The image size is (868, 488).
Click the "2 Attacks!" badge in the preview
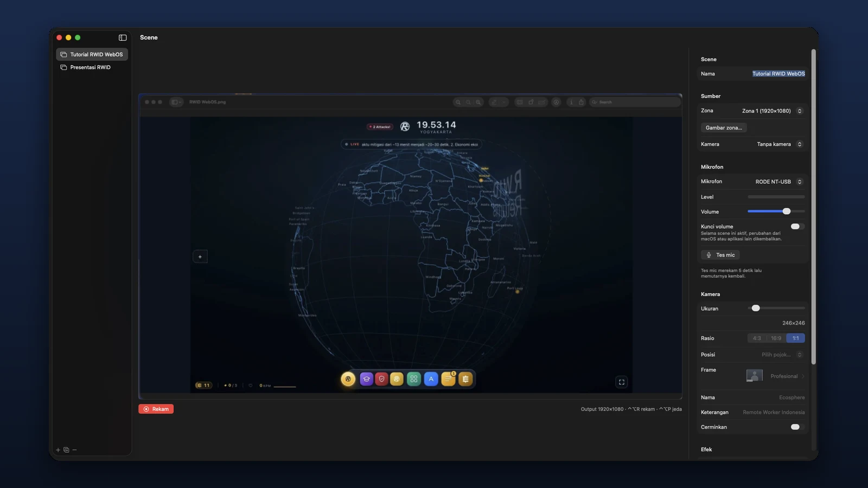pyautogui.click(x=380, y=127)
